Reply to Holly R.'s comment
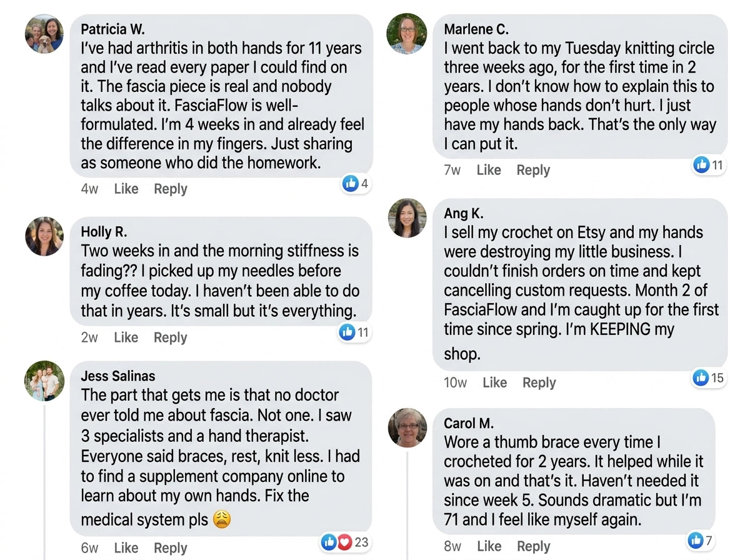Viewport: 750px width, 560px height. pyautogui.click(x=171, y=337)
